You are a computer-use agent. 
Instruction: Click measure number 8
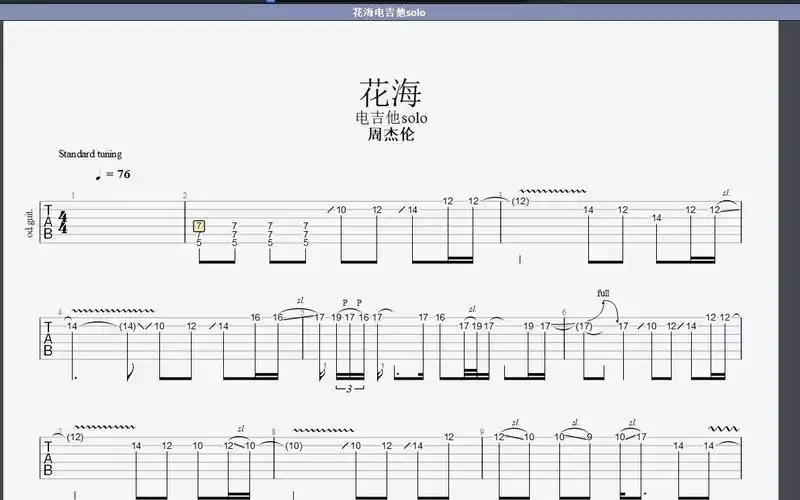click(273, 432)
